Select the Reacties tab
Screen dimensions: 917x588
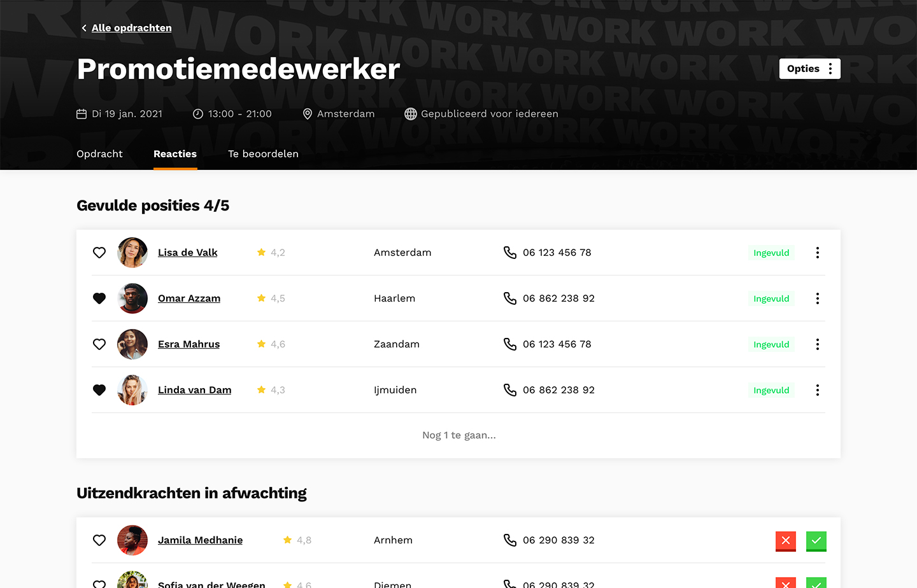(175, 154)
